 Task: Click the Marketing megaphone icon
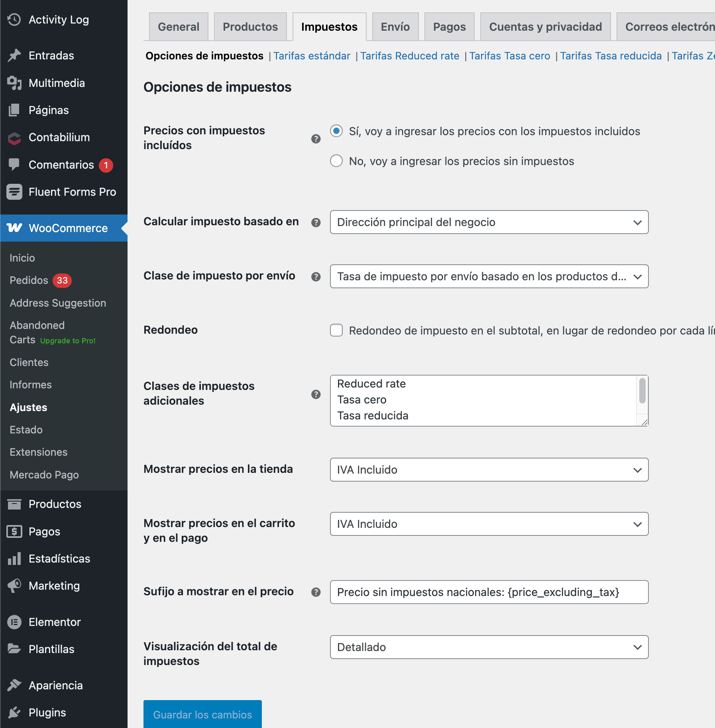tap(14, 585)
